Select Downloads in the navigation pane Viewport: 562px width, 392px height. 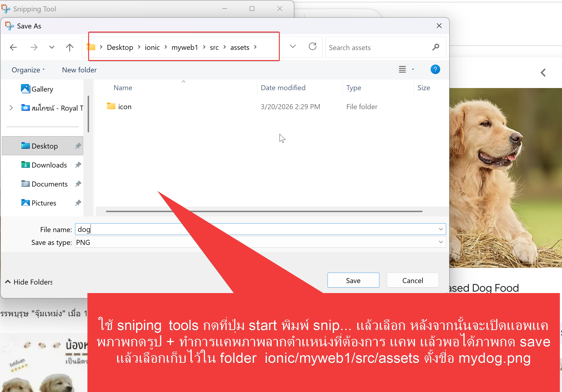click(49, 165)
